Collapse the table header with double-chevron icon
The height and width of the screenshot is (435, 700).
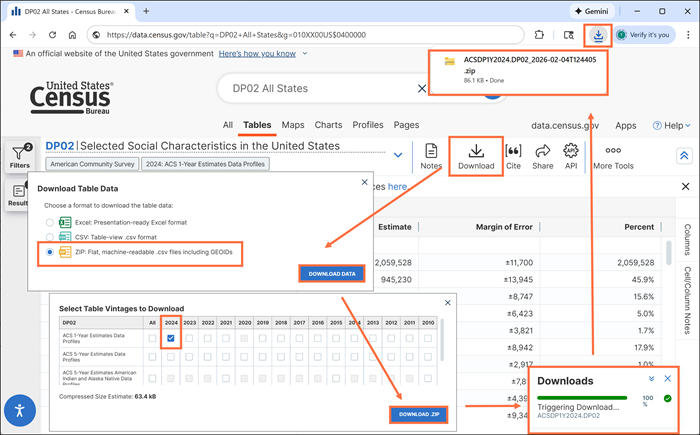click(684, 155)
